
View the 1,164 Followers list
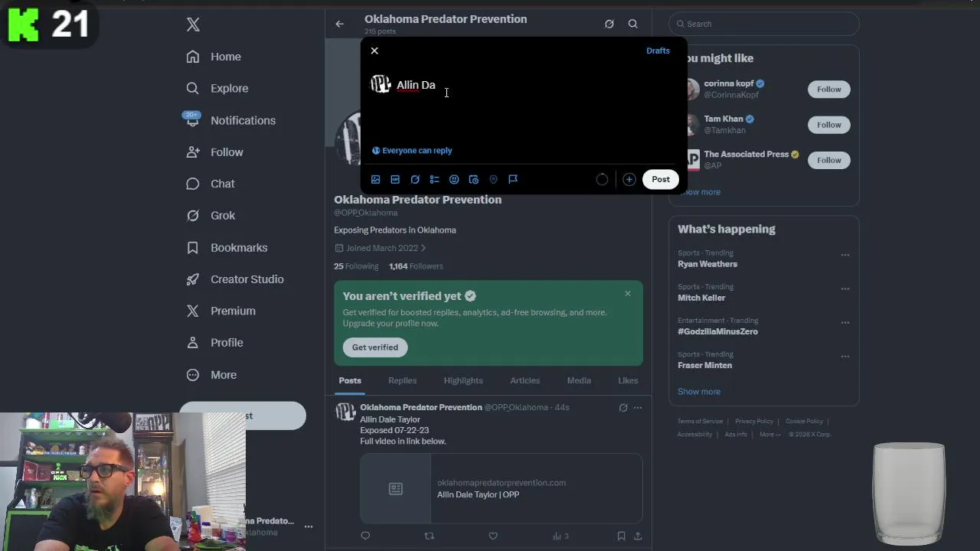click(416, 266)
